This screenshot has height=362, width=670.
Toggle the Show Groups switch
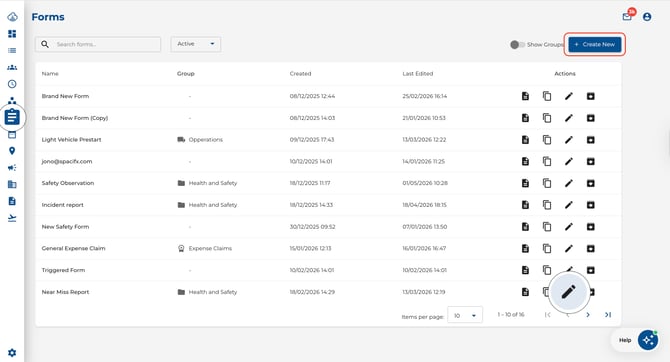tap(517, 44)
